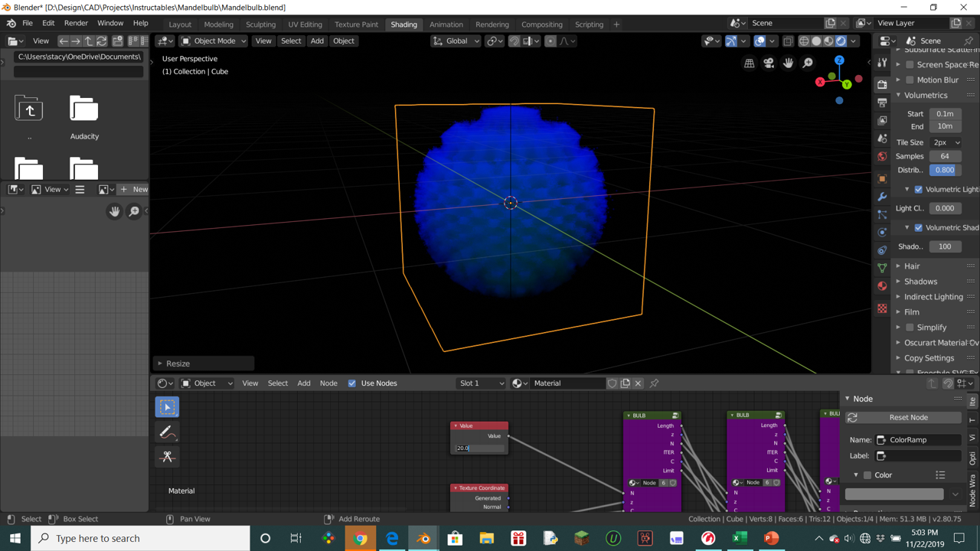Open the Output properties tab
Image resolution: width=980 pixels, height=551 pixels.
click(882, 102)
